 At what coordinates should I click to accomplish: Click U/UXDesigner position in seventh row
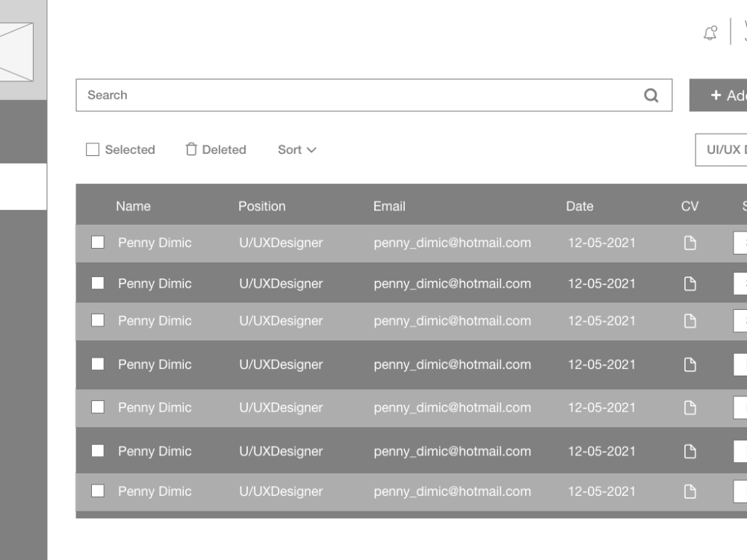tap(281, 491)
